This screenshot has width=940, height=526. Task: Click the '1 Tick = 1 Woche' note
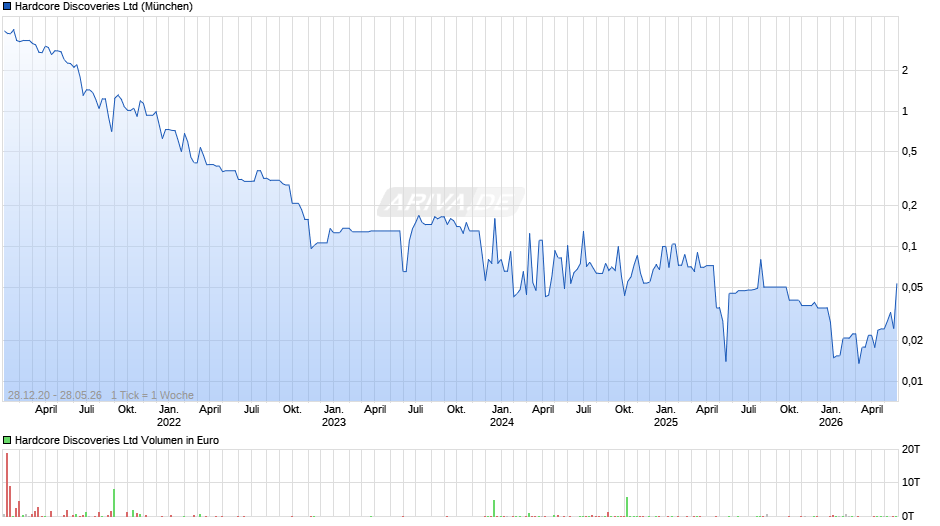[152, 395]
